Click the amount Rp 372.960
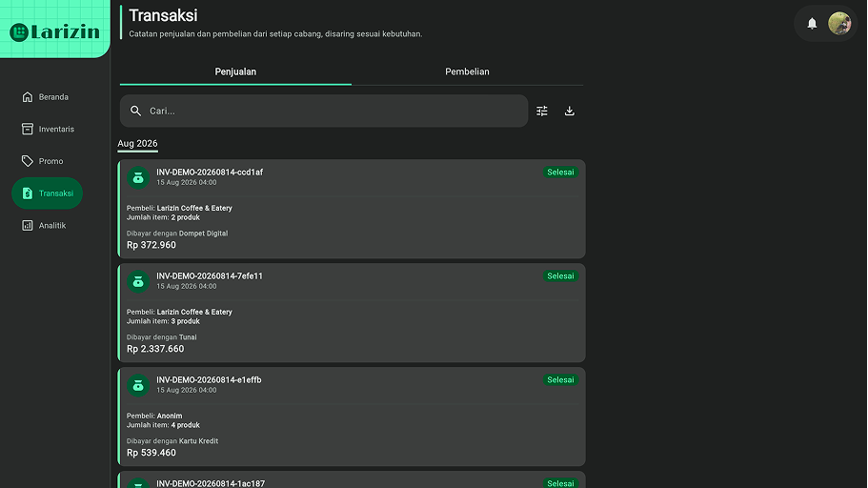 pos(151,245)
